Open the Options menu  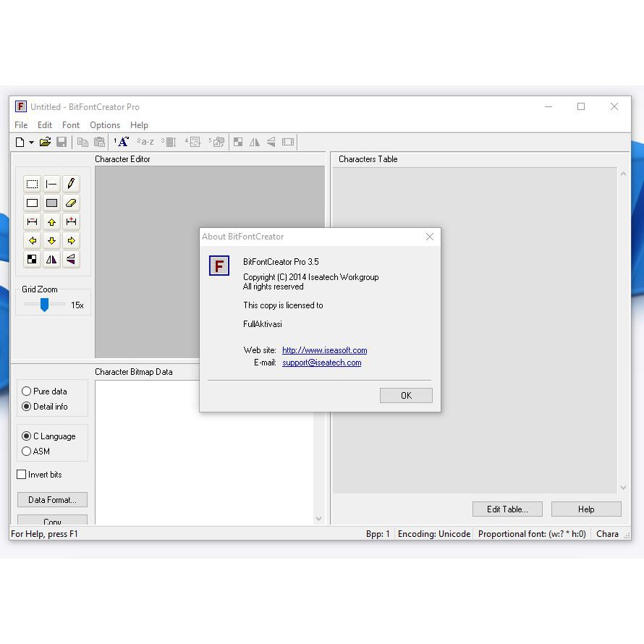coord(105,124)
